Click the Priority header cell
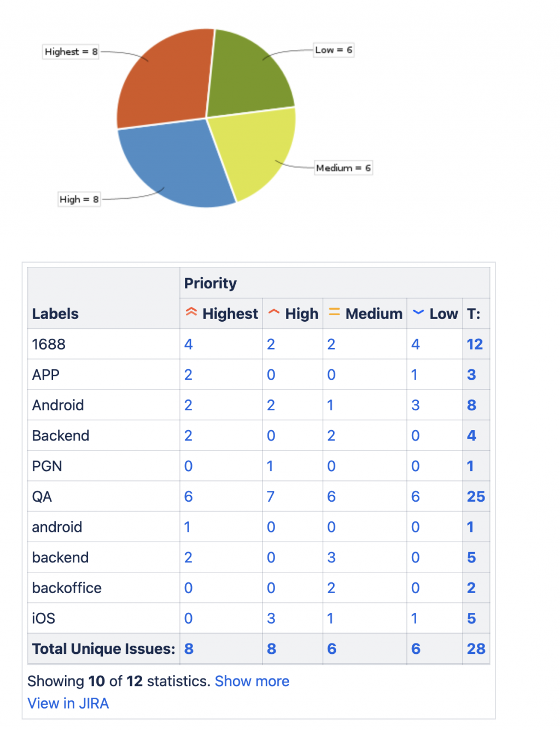The image size is (560, 731). coord(335,283)
